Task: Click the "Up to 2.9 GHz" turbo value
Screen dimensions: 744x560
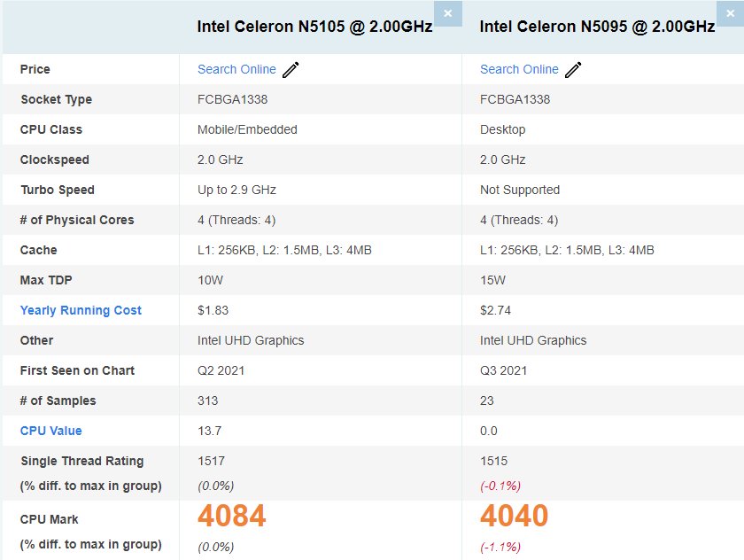Action: coord(236,190)
